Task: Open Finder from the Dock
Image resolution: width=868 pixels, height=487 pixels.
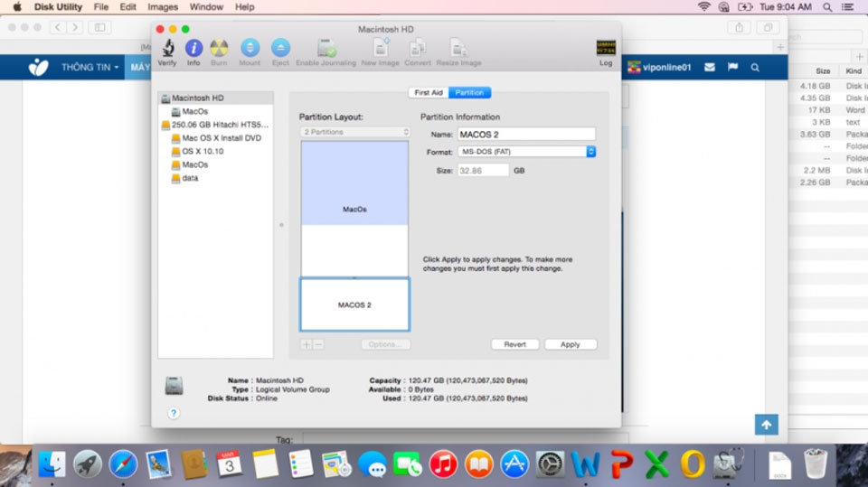Action: [x=52, y=464]
